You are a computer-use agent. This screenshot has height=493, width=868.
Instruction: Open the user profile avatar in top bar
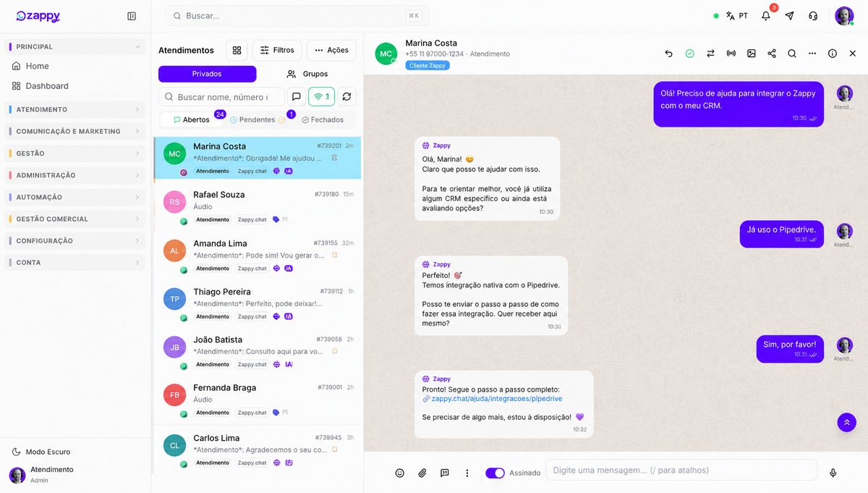tap(844, 16)
